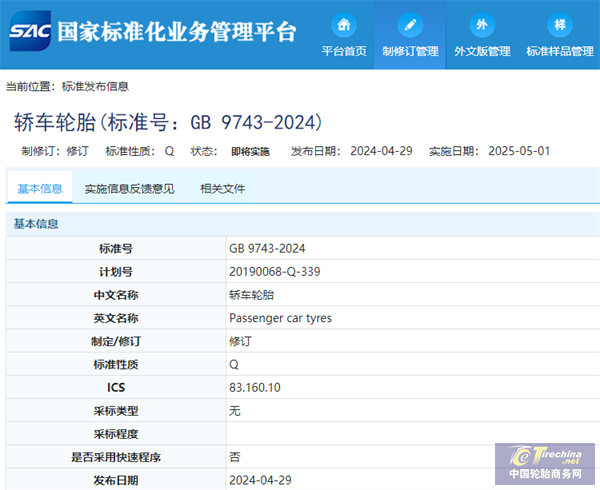Go to 平台首页 menu label
600x490 pixels.
344,51
